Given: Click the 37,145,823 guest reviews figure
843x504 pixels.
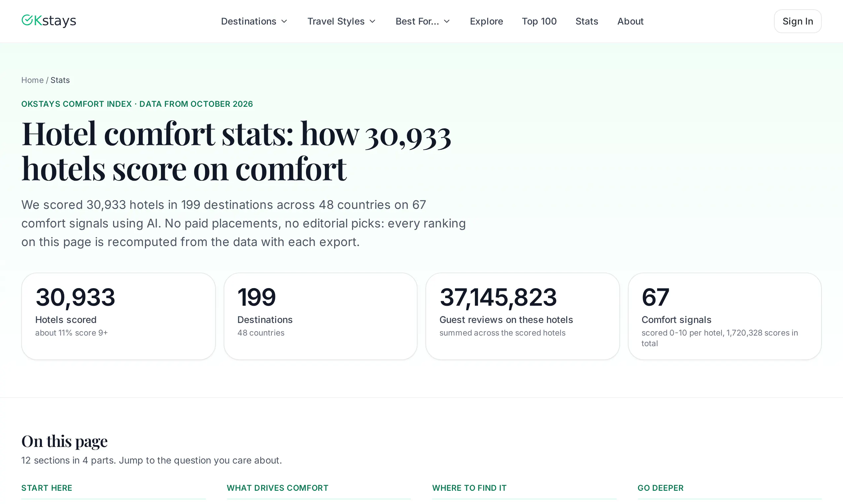Looking at the screenshot, I should (498, 297).
